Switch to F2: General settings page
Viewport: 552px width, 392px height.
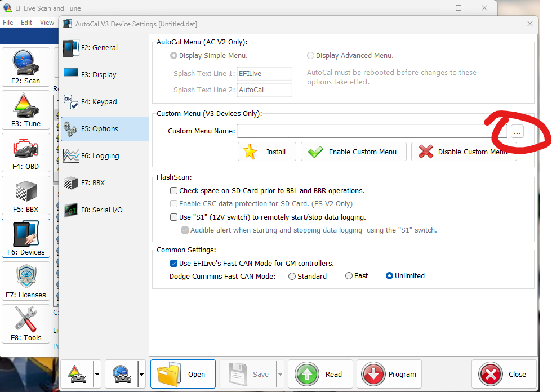point(105,48)
